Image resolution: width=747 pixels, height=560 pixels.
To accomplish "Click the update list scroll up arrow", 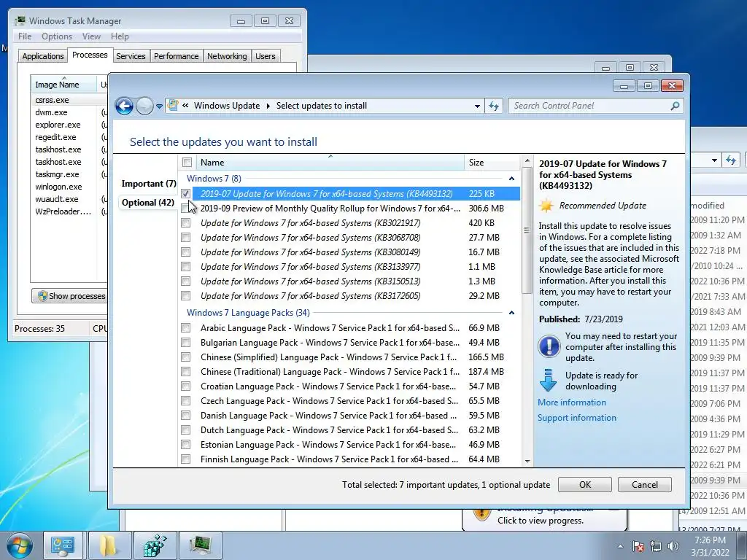I will click(527, 161).
